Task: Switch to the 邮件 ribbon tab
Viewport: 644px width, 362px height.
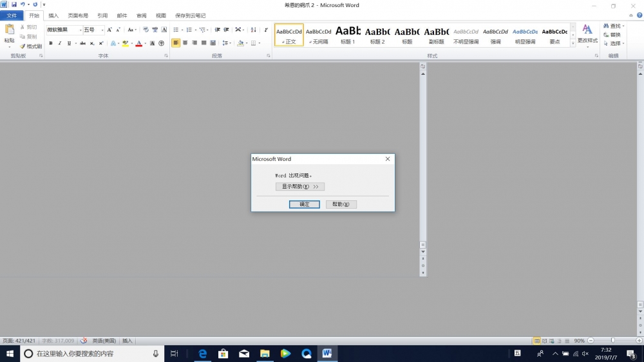Action: click(122, 15)
